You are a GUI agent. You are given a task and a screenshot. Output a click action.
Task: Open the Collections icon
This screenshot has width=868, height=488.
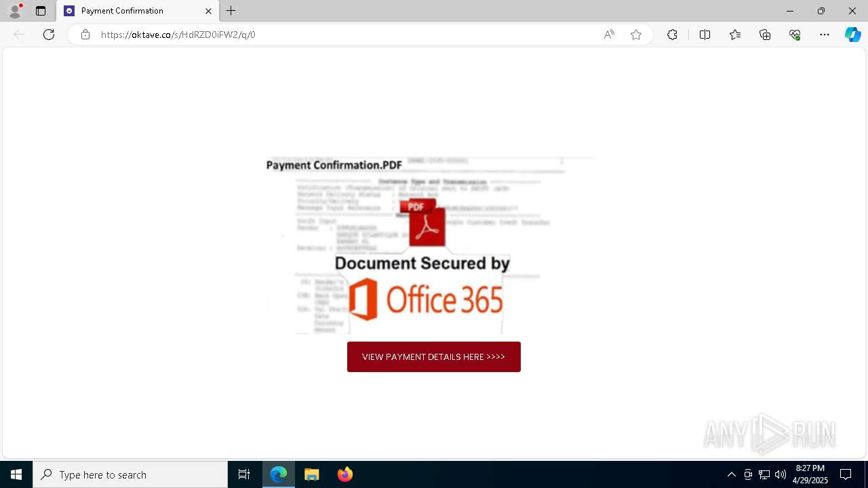[765, 35]
